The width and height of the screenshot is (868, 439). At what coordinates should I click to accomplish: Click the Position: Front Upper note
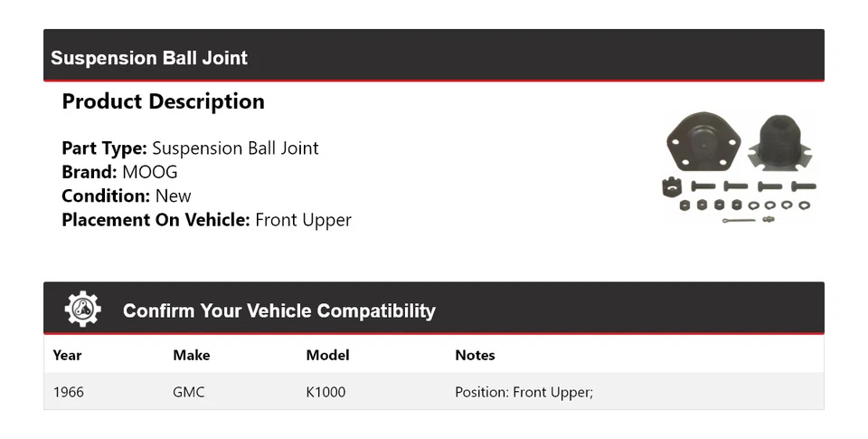point(524,392)
